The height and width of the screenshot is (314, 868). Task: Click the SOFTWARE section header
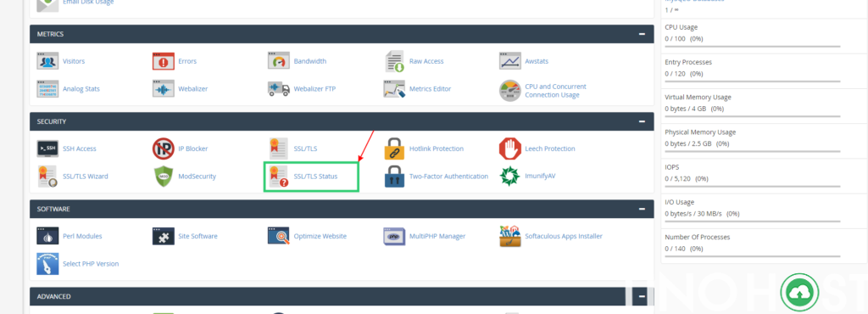coord(342,209)
